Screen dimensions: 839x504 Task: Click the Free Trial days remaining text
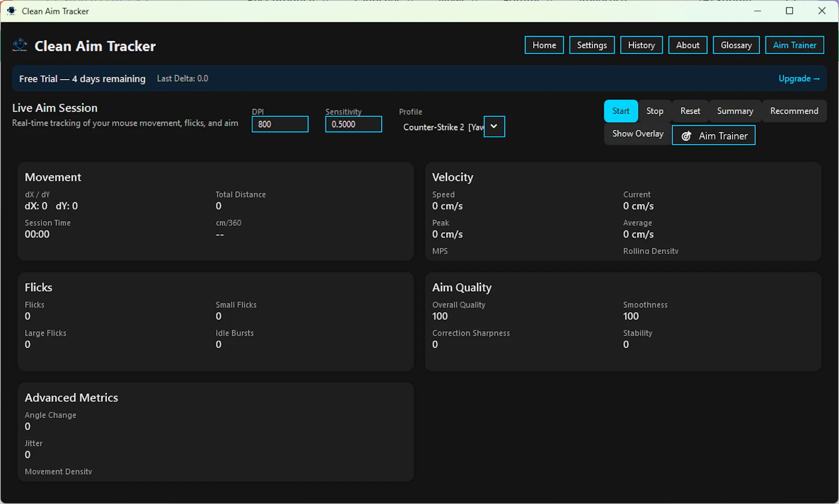click(82, 79)
